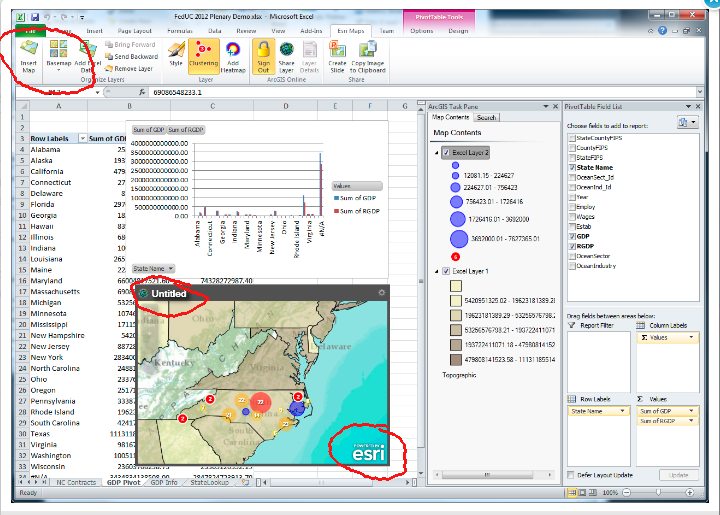720x515 pixels.
Task: Toggle the Excel Layer 1 visibility checkbox
Action: coord(446,271)
